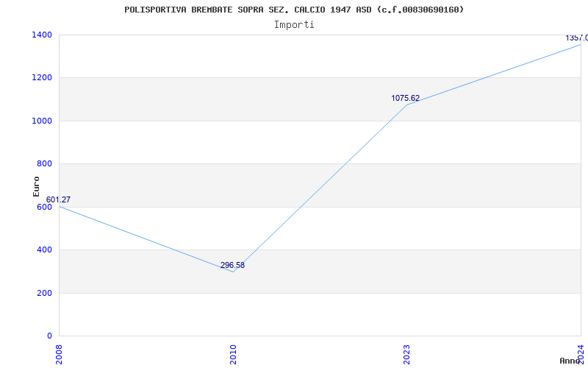Click the 1200 y-axis tick label
The width and height of the screenshot is (588, 368).
pyautogui.click(x=42, y=78)
